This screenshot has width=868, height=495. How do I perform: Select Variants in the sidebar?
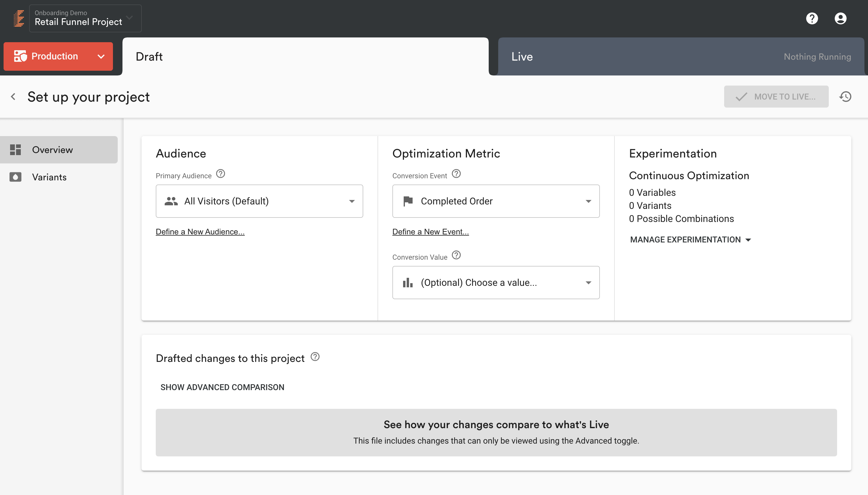tap(59, 177)
